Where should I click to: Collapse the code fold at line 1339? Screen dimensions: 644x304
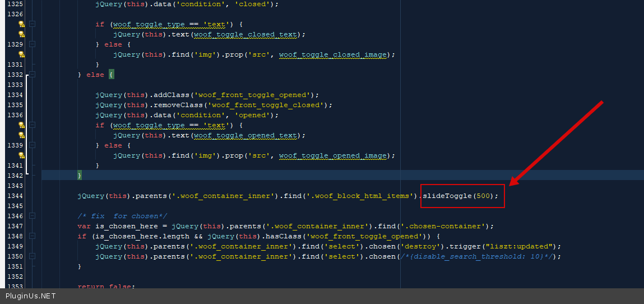click(33, 145)
